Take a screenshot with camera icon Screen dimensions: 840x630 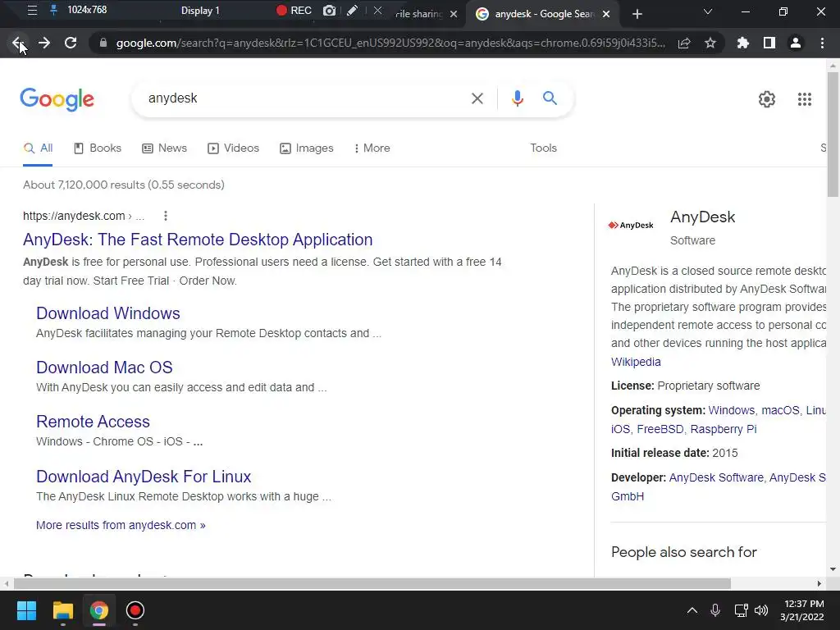point(330,11)
